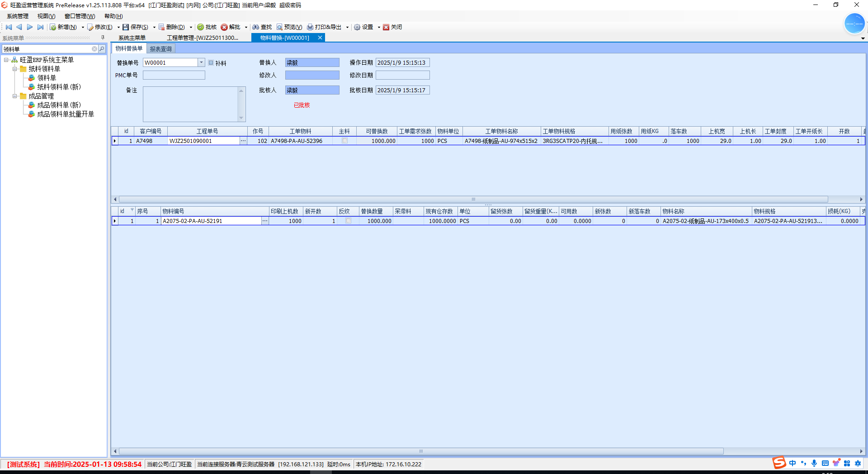Image resolution: width=868 pixels, height=474 pixels.
Task: Click the 查找 find binoculars button
Action: (262, 27)
